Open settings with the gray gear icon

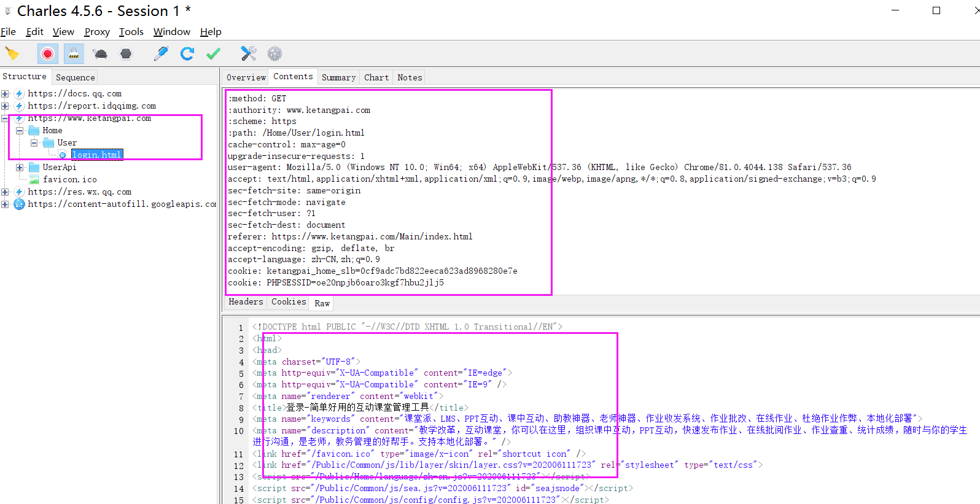tap(274, 54)
